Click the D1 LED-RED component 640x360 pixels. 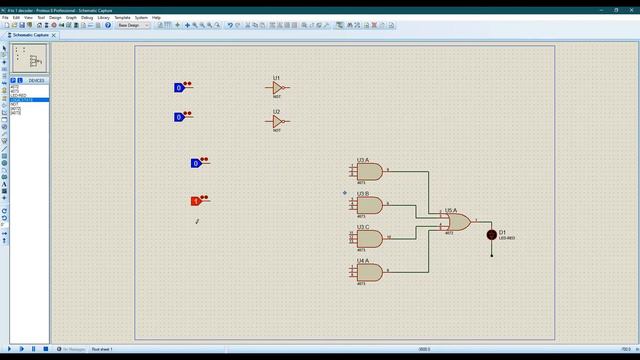point(491,235)
